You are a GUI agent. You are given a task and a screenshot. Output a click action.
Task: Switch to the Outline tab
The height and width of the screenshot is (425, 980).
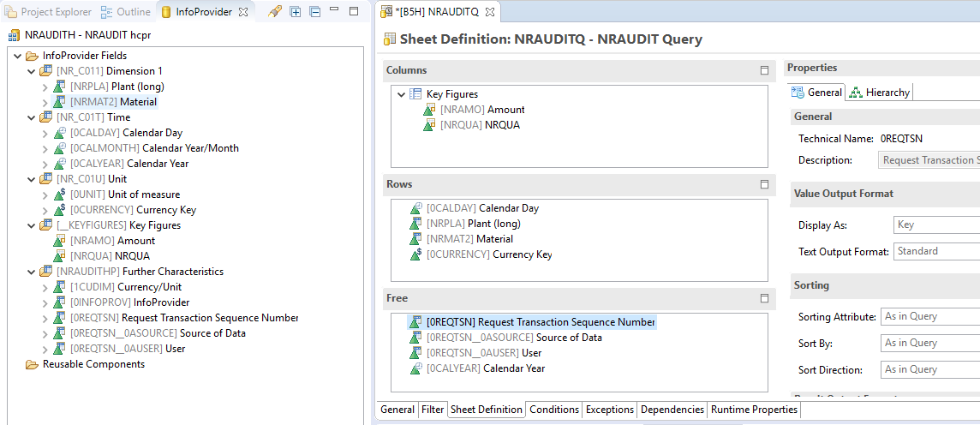coord(126,12)
